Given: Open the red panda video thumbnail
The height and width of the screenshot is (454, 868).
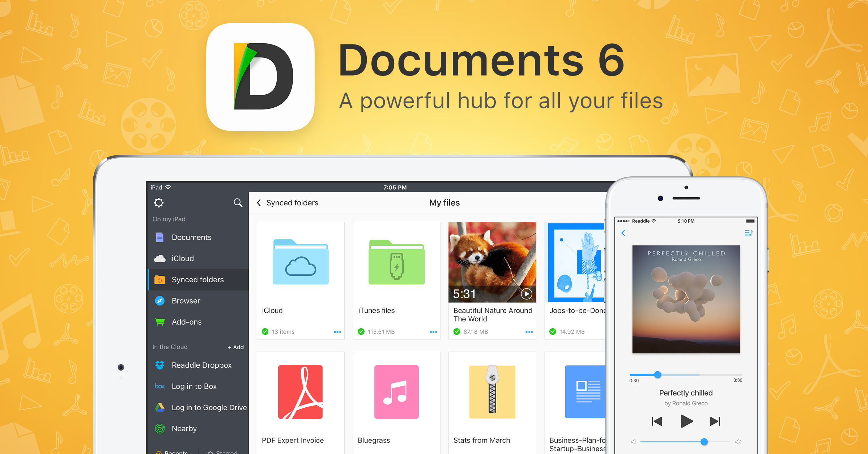Looking at the screenshot, I should (x=492, y=262).
